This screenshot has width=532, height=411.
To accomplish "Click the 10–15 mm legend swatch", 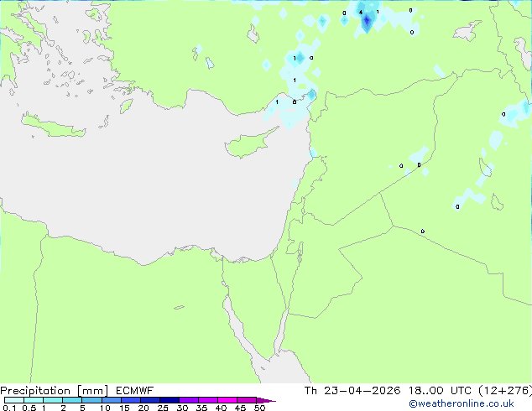I will (x=112, y=400).
